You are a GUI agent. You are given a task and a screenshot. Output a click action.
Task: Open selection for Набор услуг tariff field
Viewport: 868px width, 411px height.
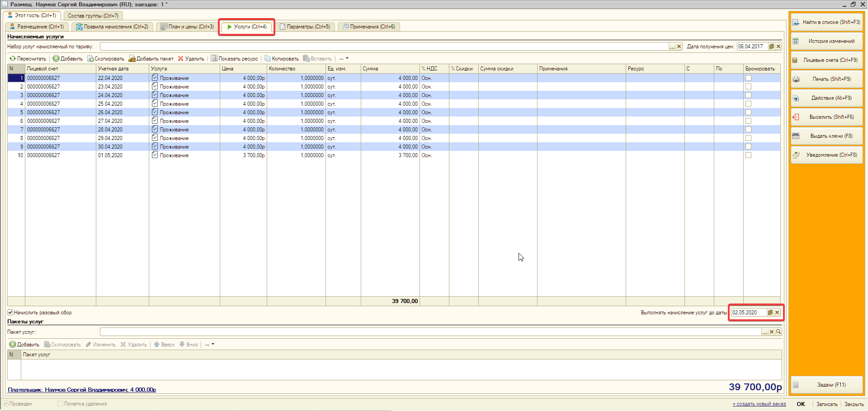(672, 47)
